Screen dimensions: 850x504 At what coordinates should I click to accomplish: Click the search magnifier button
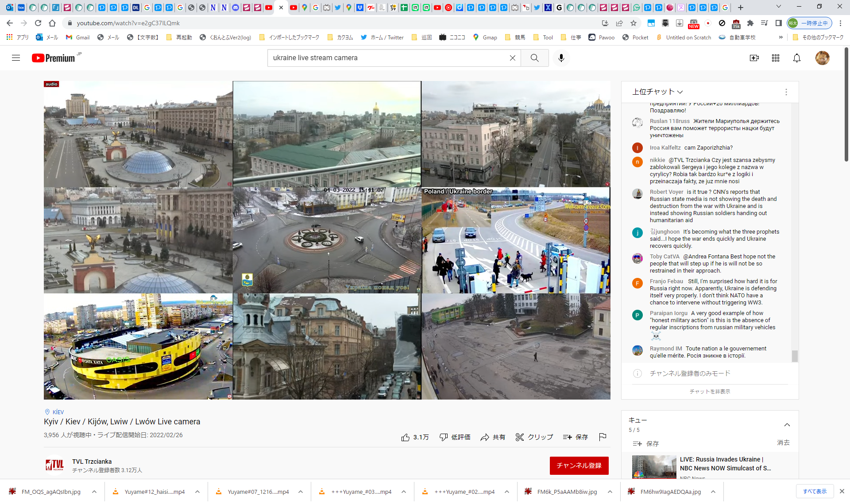(534, 58)
